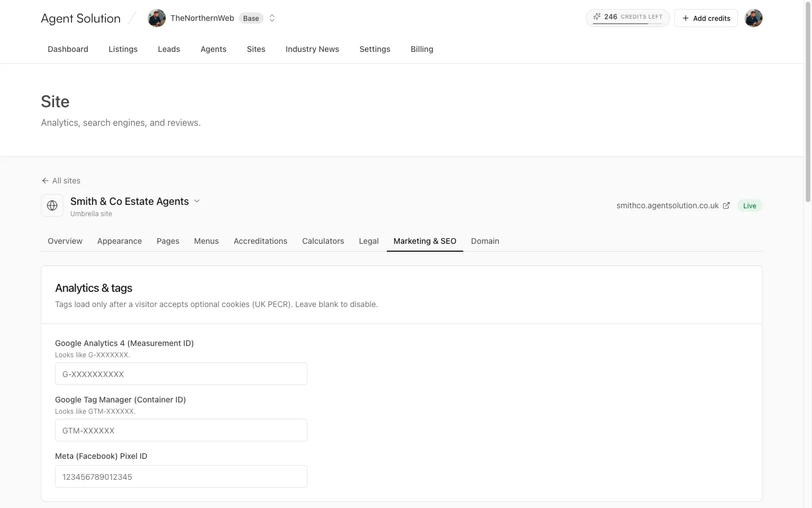Open the Dashboard nav item
Screen dimensions: 812x508
pyautogui.click(x=68, y=49)
